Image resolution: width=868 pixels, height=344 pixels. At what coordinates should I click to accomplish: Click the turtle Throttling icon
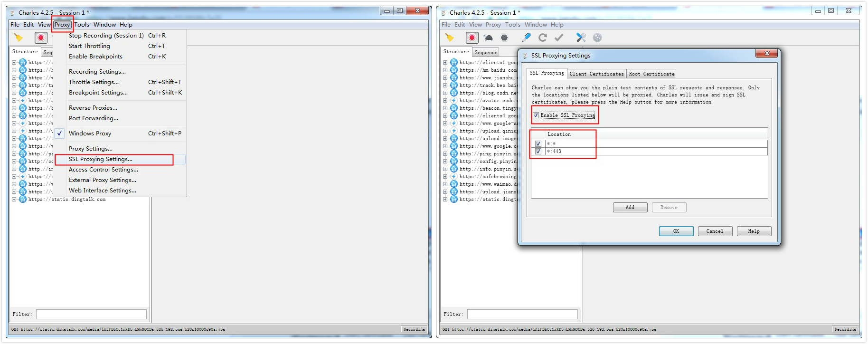tap(488, 38)
